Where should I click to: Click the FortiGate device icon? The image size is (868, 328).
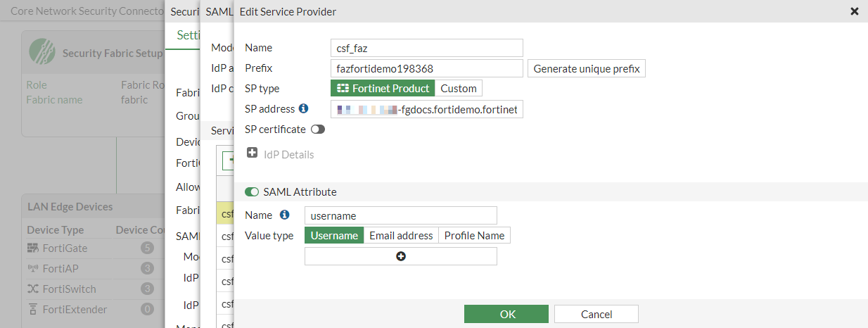tap(33, 248)
